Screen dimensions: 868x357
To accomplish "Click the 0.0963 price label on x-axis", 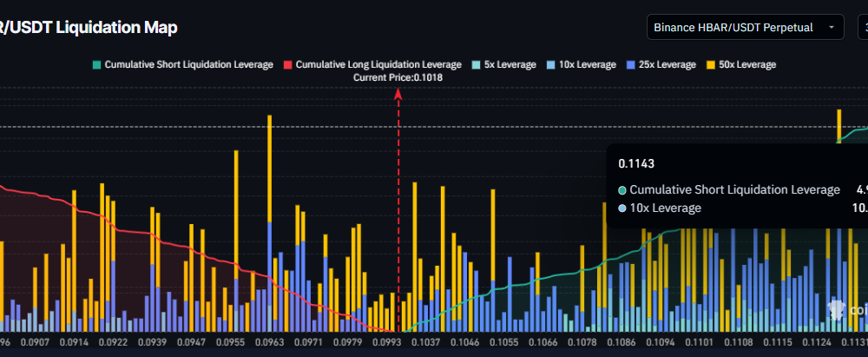I will pyautogui.click(x=270, y=344).
